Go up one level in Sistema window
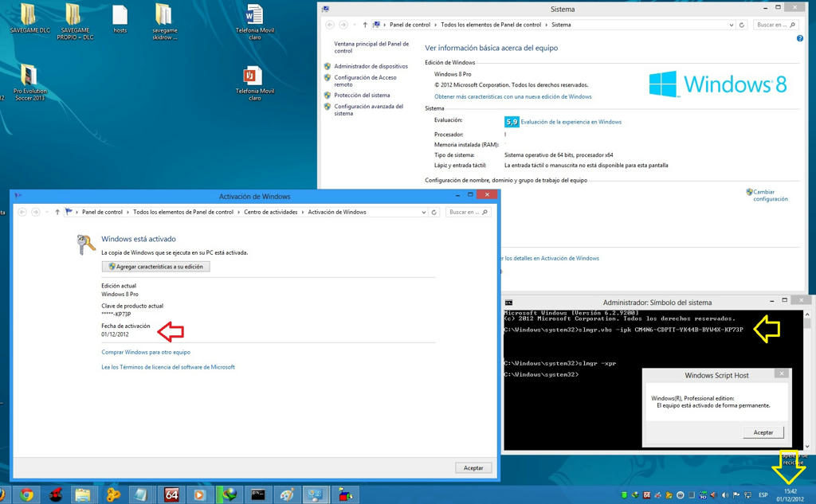 click(x=365, y=25)
